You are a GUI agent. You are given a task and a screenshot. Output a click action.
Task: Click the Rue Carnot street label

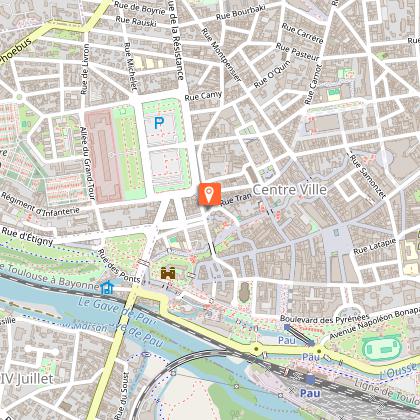click(313, 84)
